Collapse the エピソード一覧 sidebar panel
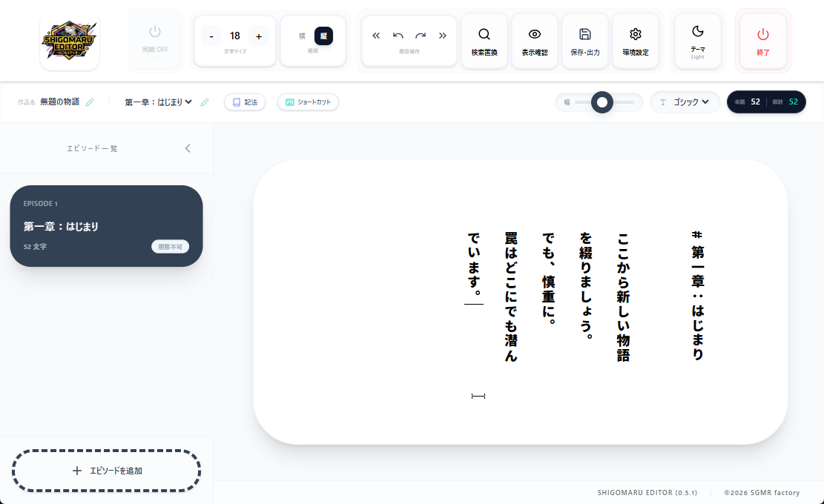This screenshot has height=504, width=824. point(188,147)
